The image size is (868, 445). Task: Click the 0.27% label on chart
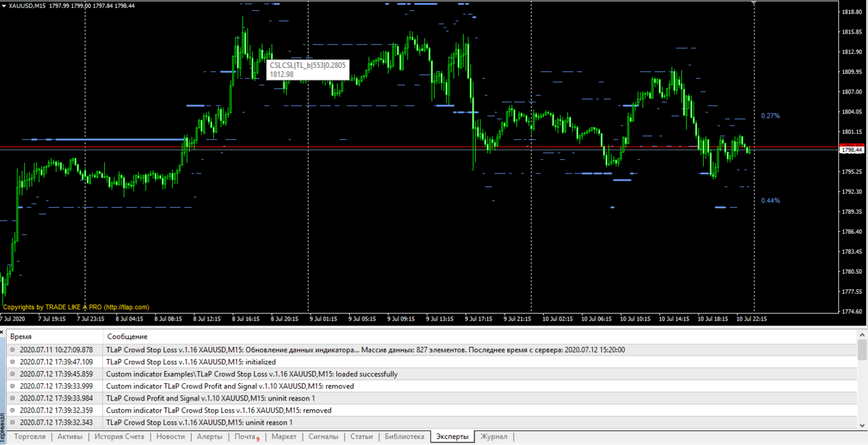click(x=770, y=116)
